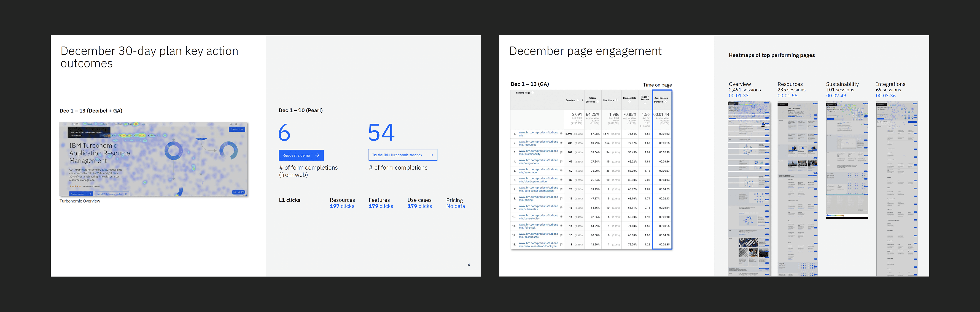The image size is (980, 312).
Task: Click the Landing Page help question icon
Action: point(533,93)
